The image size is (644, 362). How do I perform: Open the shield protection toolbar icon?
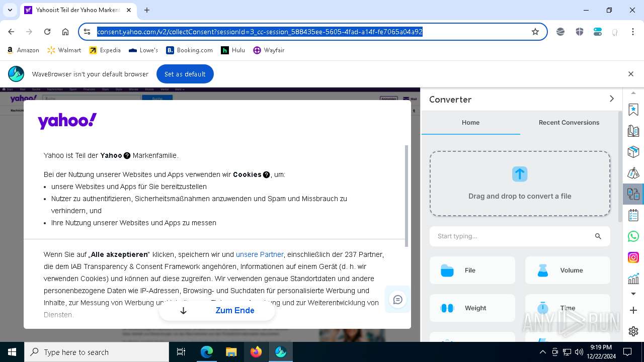click(579, 32)
